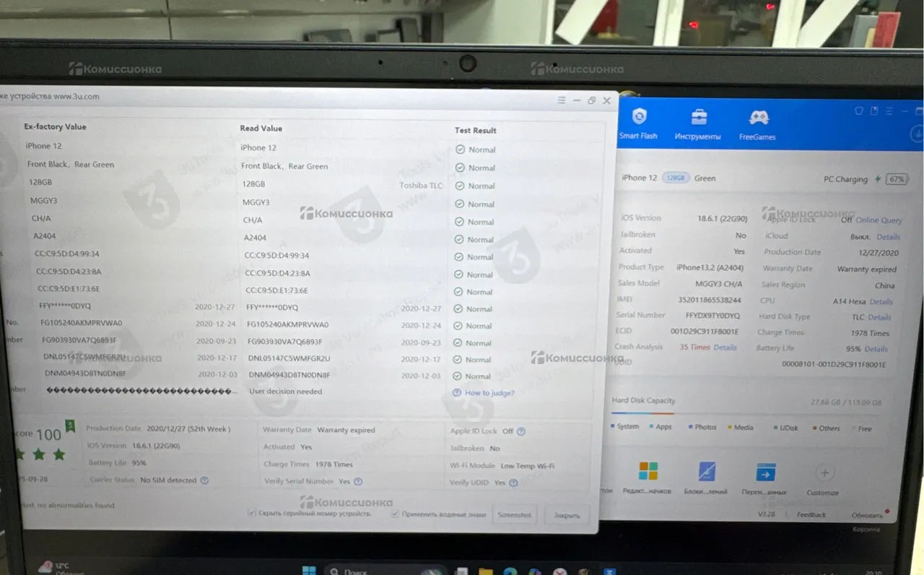Select read value MGGY3

tap(256, 202)
